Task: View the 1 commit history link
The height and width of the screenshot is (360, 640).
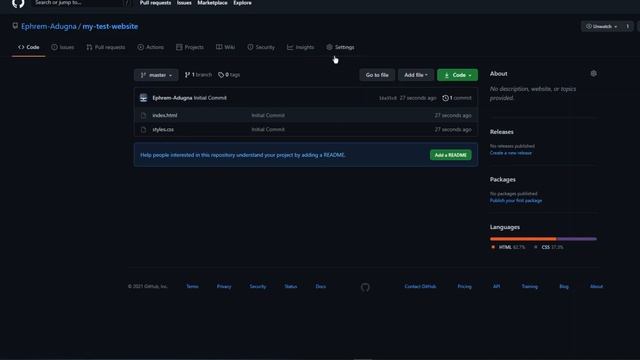Action: pos(457,98)
